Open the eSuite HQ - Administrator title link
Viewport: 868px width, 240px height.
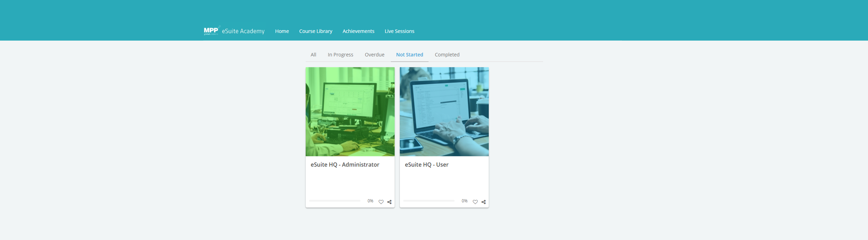point(345,165)
